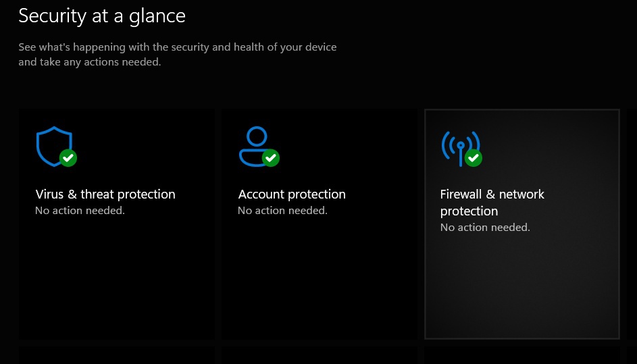
Task: Click the green checkmark badge on the shield icon
Action: tap(68, 158)
